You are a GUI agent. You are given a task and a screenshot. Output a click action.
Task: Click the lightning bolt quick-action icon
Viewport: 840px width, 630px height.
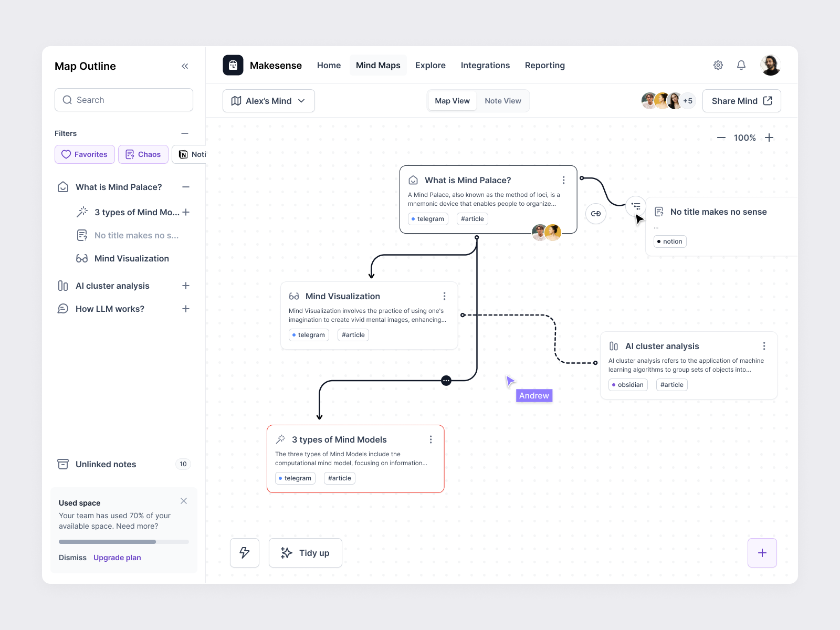[244, 552]
